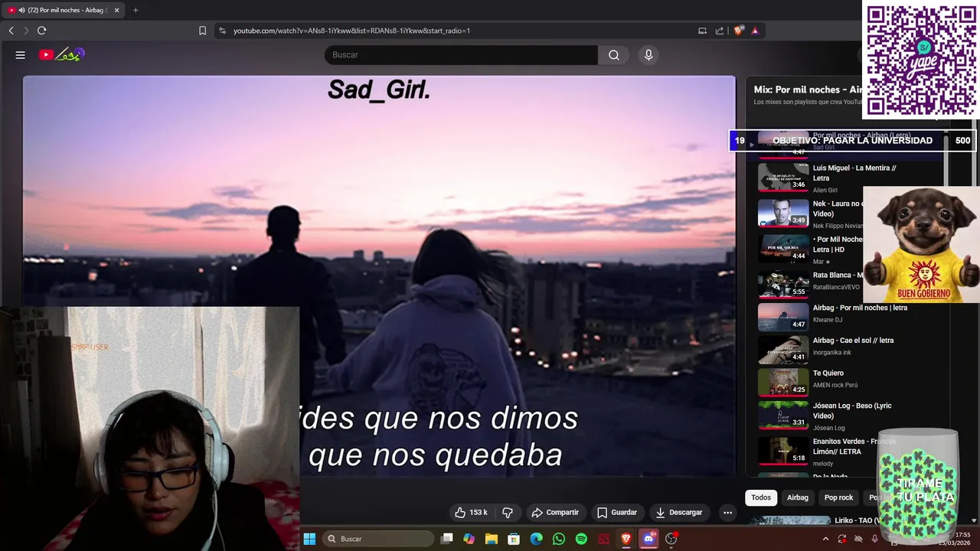980x551 pixels.
Task: Open the 'Enanitos Verdes' video thumbnail
Action: (x=783, y=452)
